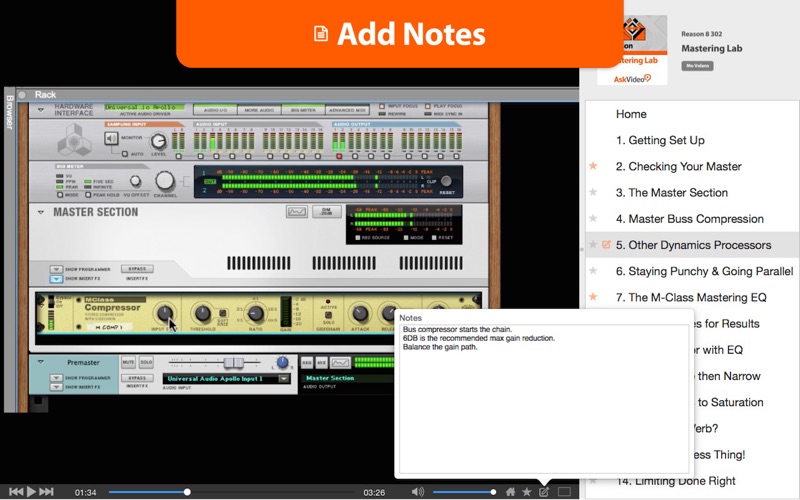Click the Big Meter button

(303, 110)
